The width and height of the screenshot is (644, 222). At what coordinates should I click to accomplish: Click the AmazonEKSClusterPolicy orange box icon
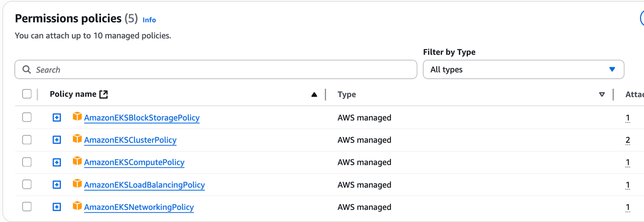tap(77, 139)
